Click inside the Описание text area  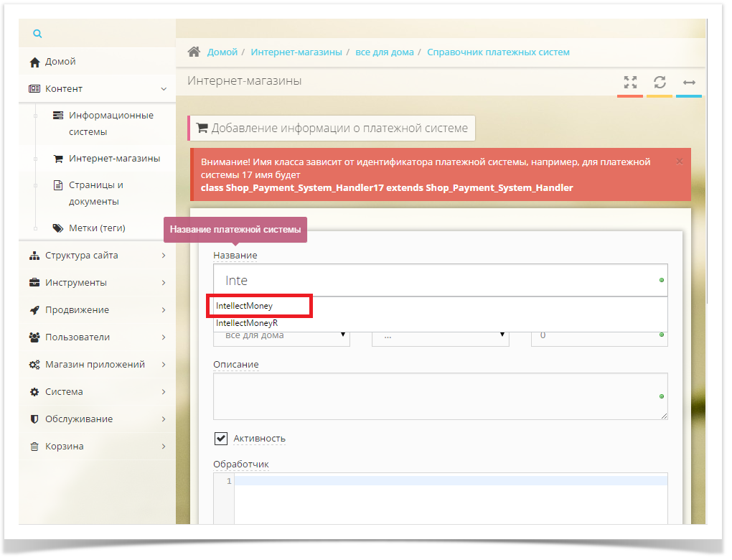pyautogui.click(x=438, y=396)
